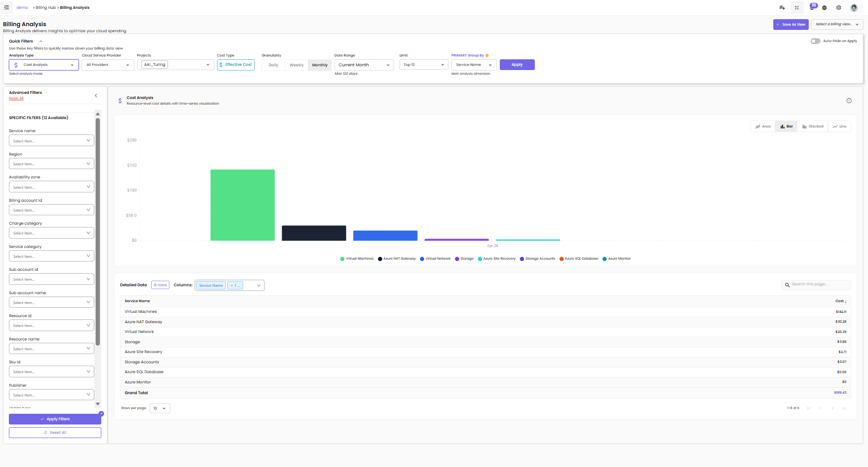This screenshot has height=467, width=868.
Task: Toggle Virtual Machines legend series
Action: pos(357,259)
